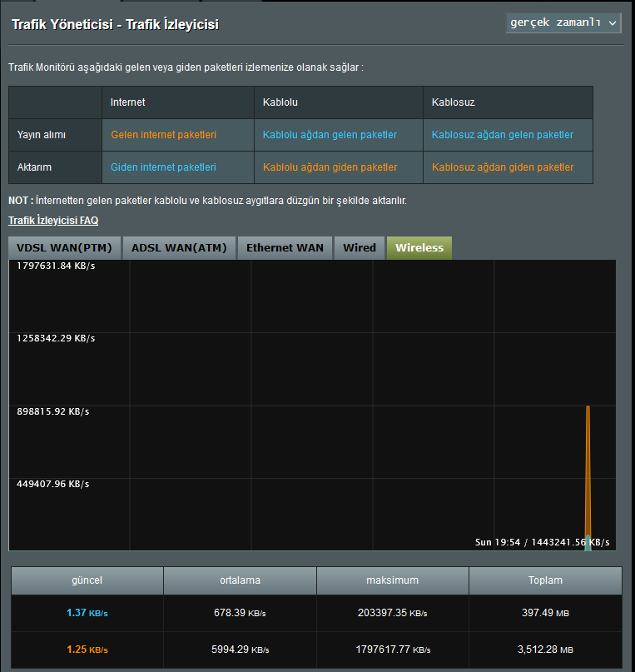Click 'Giden internet paketleri' text
The height and width of the screenshot is (672, 635).
(164, 167)
